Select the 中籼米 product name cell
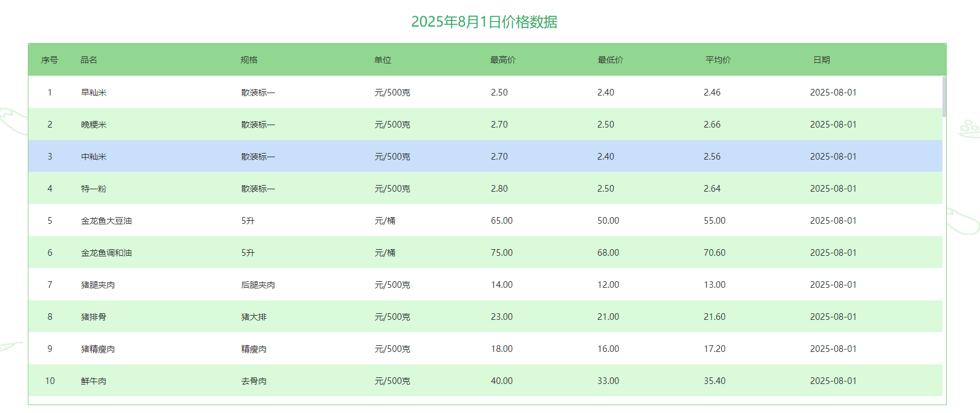 coord(94,157)
